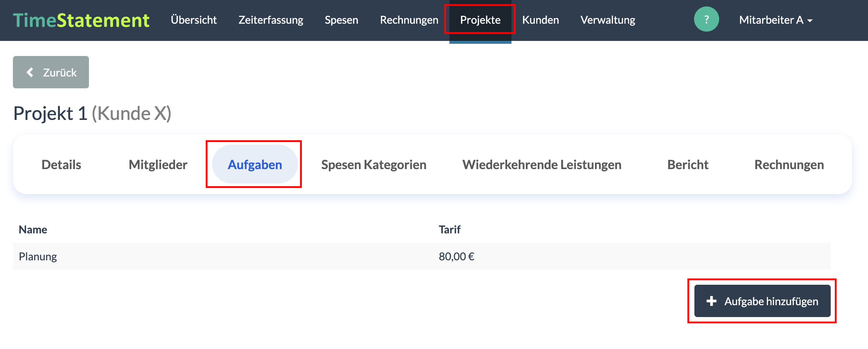The image size is (868, 349).
Task: Click the Planung task row name
Action: [x=38, y=256]
